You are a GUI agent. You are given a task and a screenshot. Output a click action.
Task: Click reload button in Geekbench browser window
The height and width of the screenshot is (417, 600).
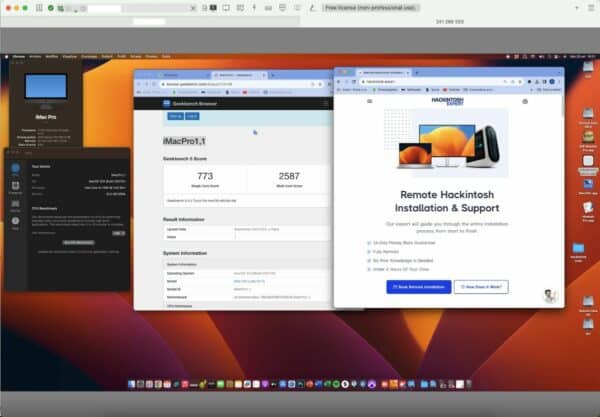tap(154, 84)
